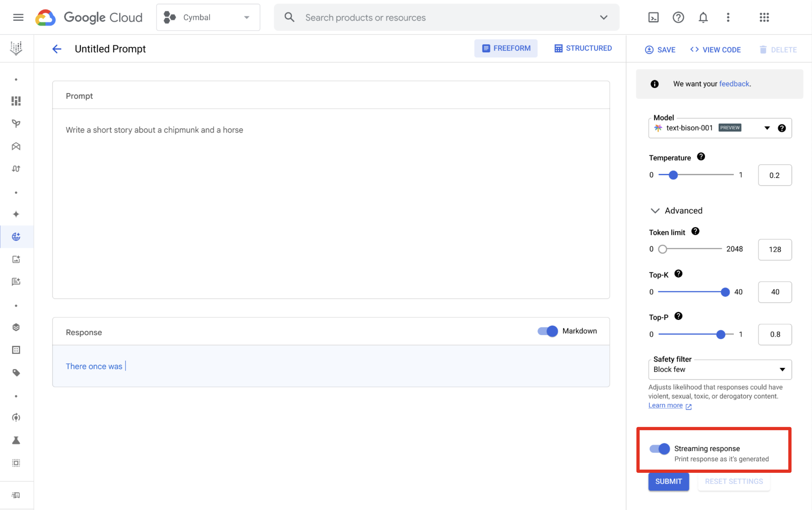This screenshot has width=812, height=510.
Task: Toggle the Streaming response switch
Action: (658, 448)
